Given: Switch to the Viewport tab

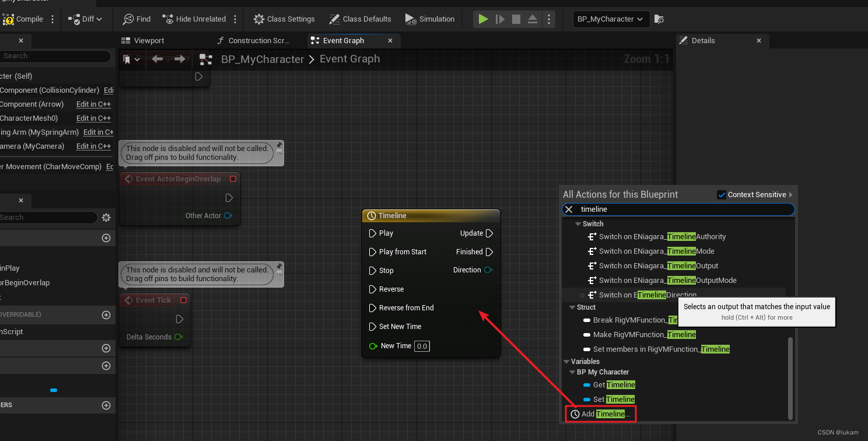Looking at the screenshot, I should pos(143,40).
